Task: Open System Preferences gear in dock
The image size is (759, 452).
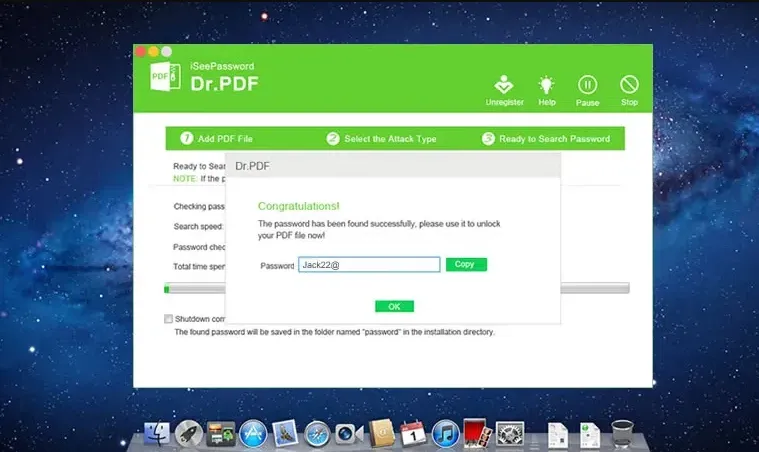Action: pyautogui.click(x=510, y=433)
